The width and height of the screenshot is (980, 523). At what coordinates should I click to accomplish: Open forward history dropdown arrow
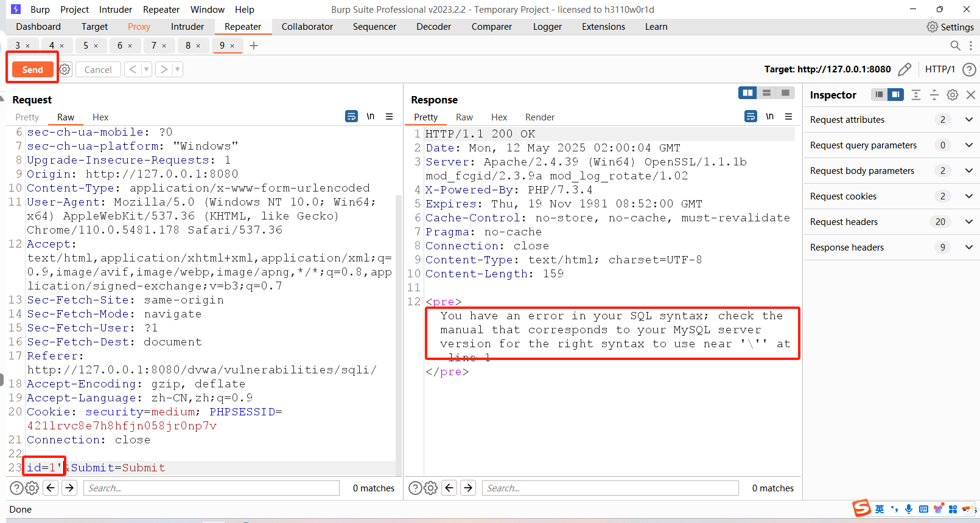pyautogui.click(x=177, y=69)
